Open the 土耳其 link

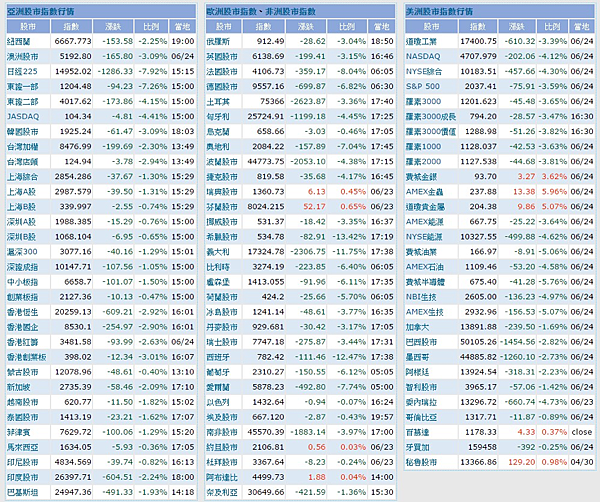click(x=218, y=102)
